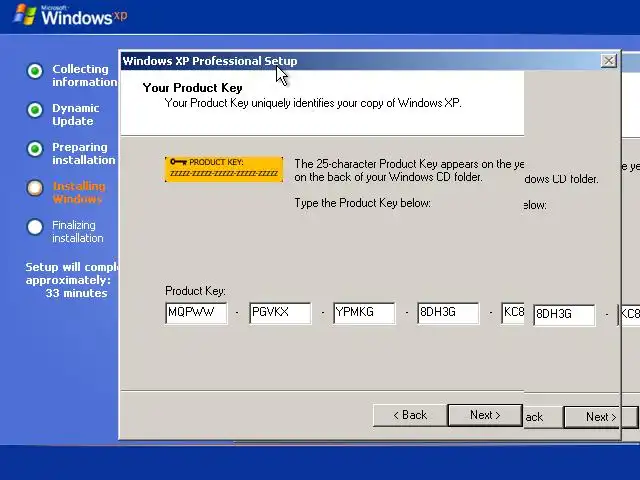Click the yellow PRODUCT KEY sticker image

click(224, 169)
